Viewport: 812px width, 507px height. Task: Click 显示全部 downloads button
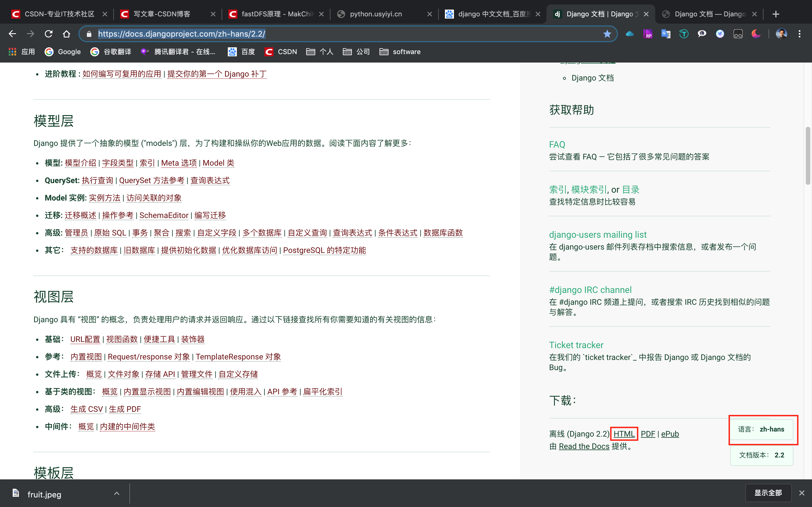tap(768, 493)
